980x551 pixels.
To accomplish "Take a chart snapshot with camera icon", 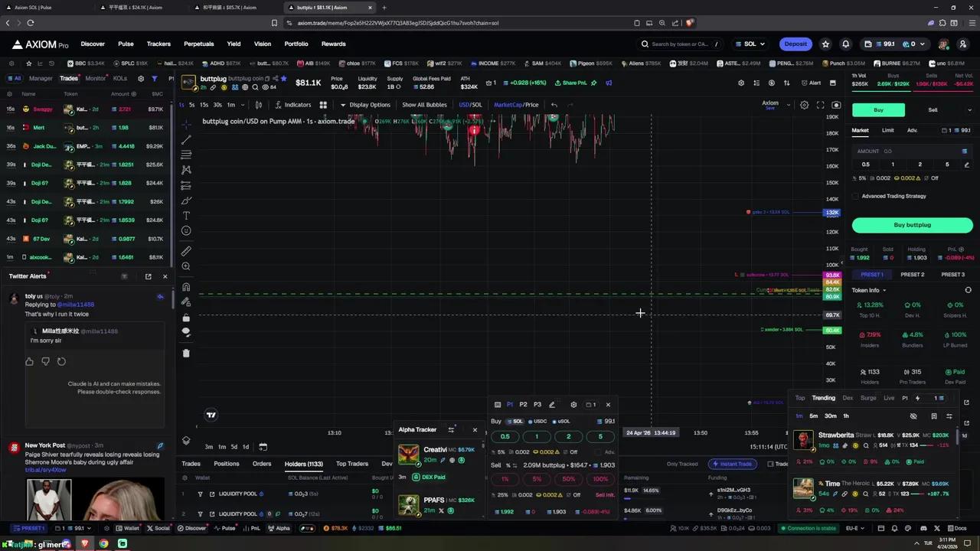I will (836, 105).
